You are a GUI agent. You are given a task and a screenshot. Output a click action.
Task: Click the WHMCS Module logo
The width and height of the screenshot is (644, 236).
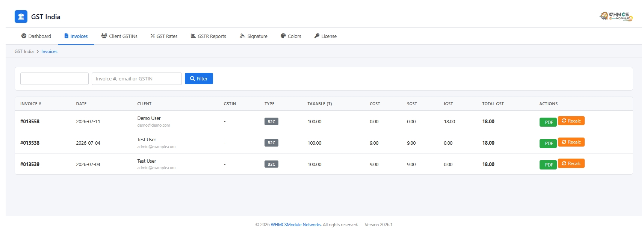tap(616, 16)
